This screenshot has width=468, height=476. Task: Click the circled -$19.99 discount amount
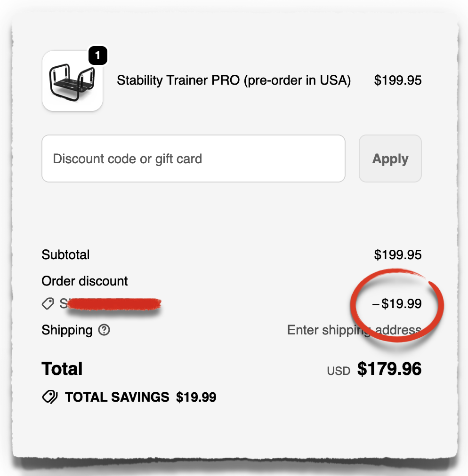click(397, 304)
